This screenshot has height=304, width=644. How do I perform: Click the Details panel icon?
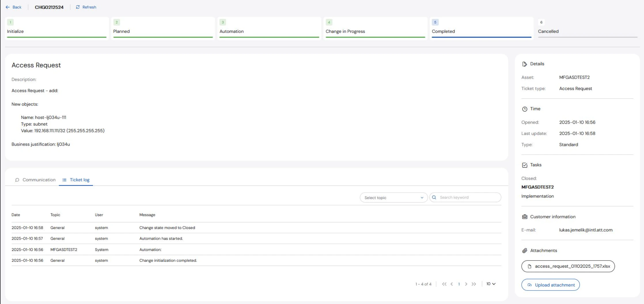tap(524, 64)
